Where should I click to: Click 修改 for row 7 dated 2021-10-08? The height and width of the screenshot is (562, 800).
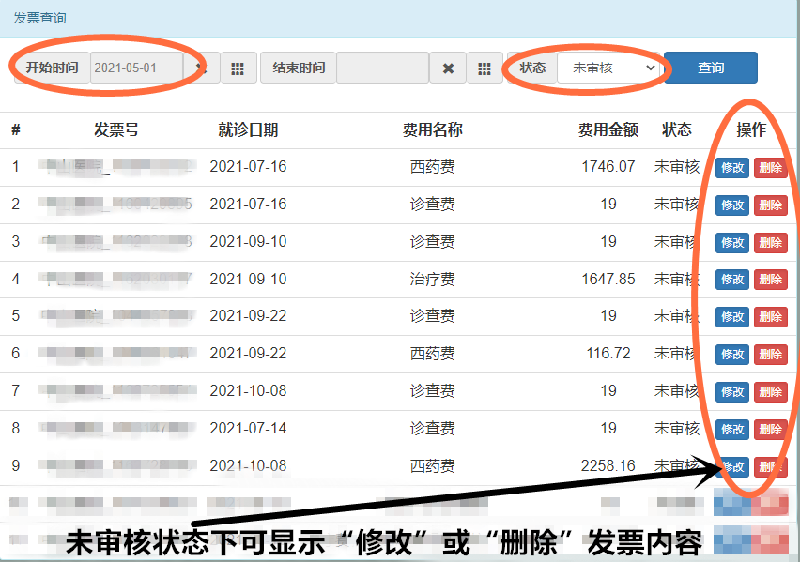(x=732, y=392)
